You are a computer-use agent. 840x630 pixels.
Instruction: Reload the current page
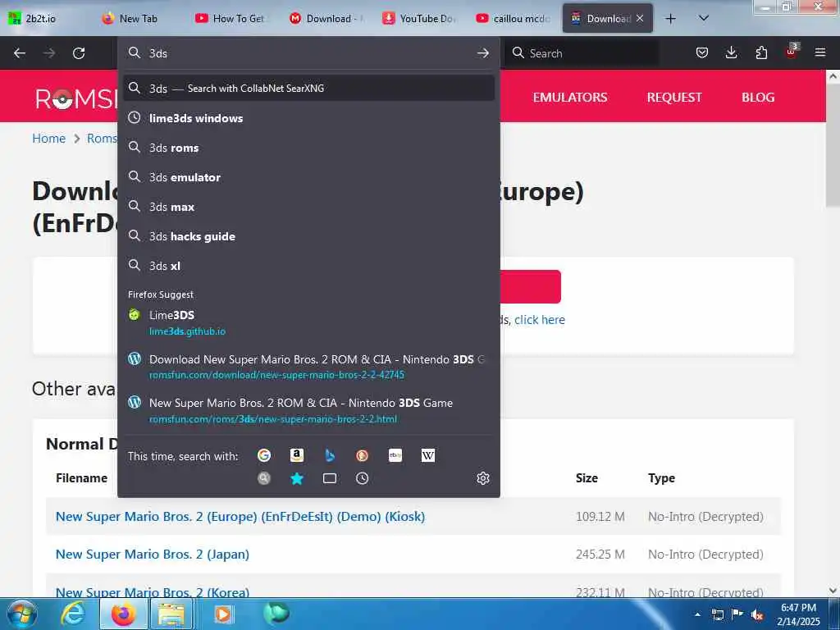coord(79,53)
